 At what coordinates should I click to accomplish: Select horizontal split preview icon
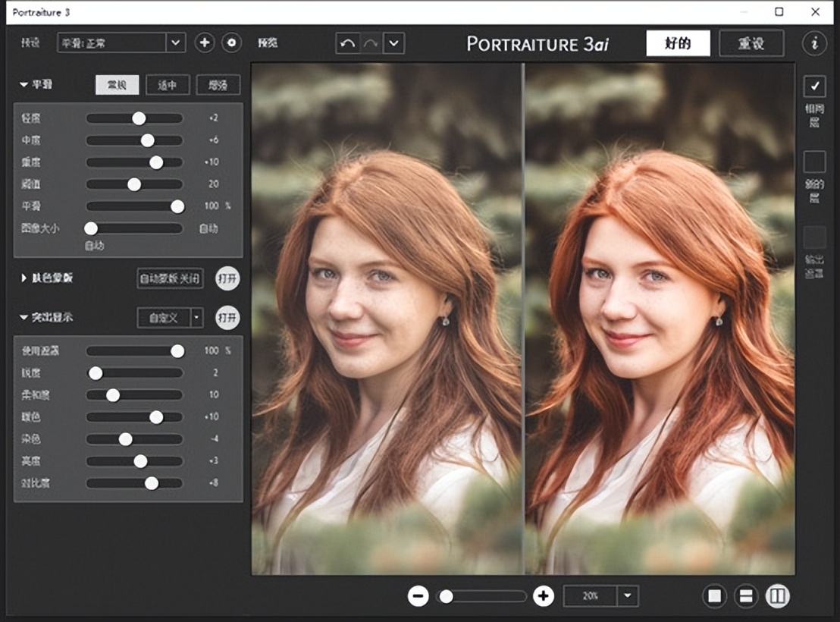tap(745, 596)
